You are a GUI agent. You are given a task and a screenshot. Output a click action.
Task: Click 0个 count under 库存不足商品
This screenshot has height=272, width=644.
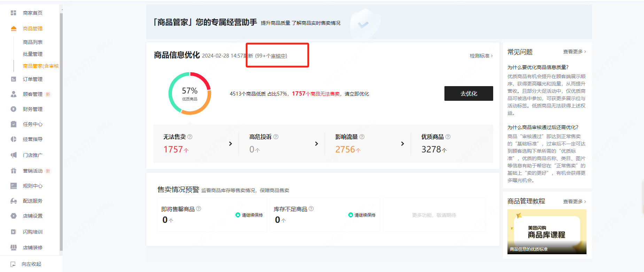(280, 220)
